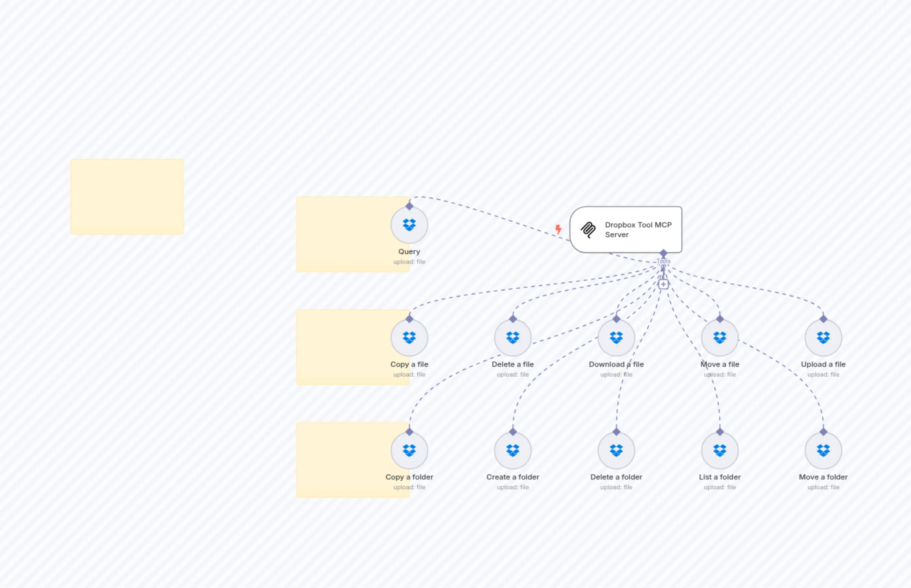Select the Download a file Dropbox node icon

click(616, 337)
